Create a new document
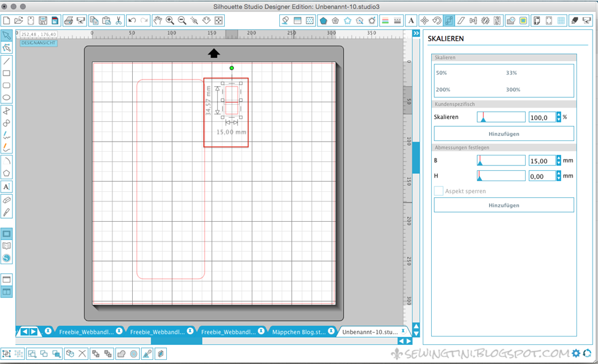This screenshot has height=364, width=598. click(7, 20)
